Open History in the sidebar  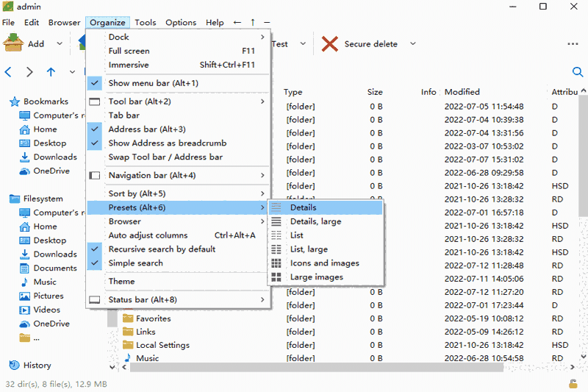[37, 366]
